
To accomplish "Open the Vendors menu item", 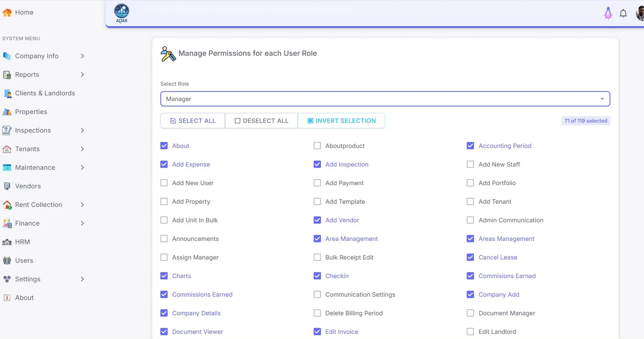I will pyautogui.click(x=28, y=186).
